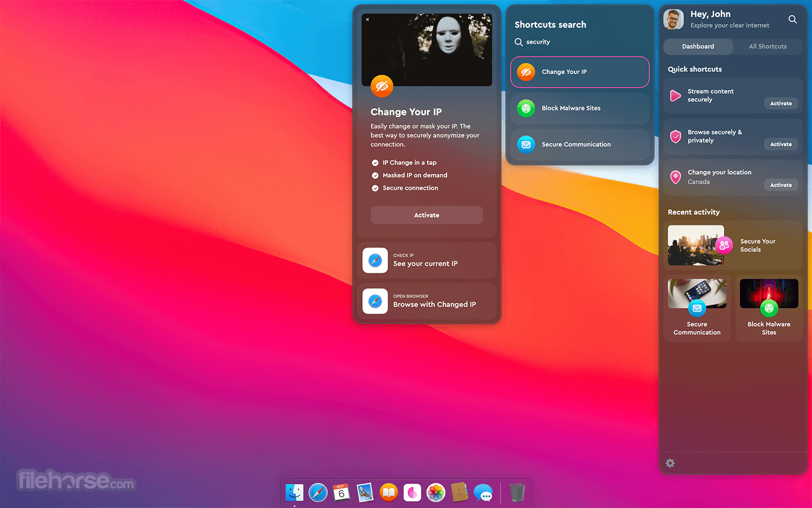The width and height of the screenshot is (812, 508).
Task: Switch to the Dashboard tab
Action: 698,47
